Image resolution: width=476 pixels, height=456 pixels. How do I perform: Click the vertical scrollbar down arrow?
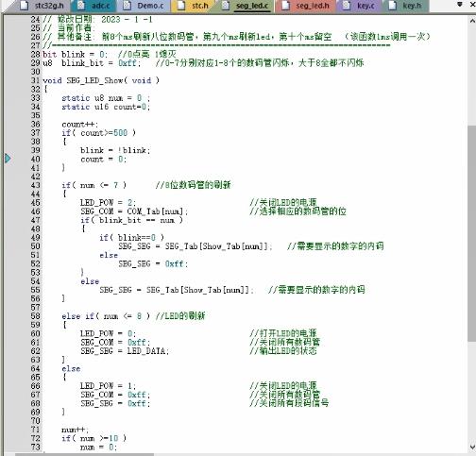pyautogui.click(x=472, y=447)
